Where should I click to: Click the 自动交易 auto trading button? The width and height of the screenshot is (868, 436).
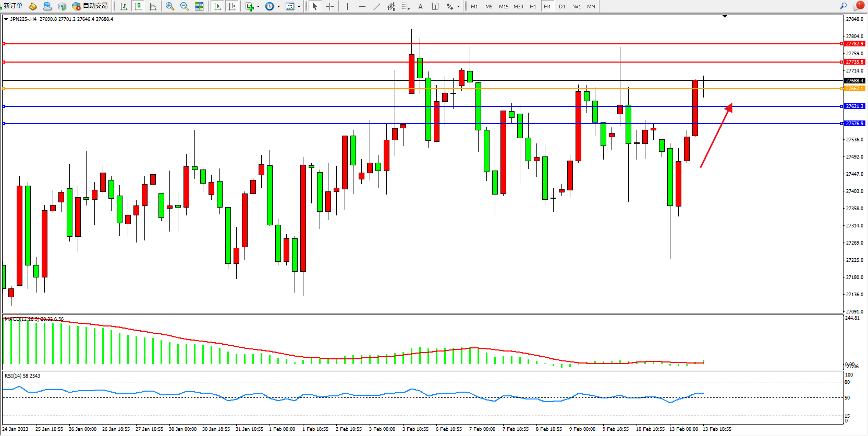[x=90, y=6]
